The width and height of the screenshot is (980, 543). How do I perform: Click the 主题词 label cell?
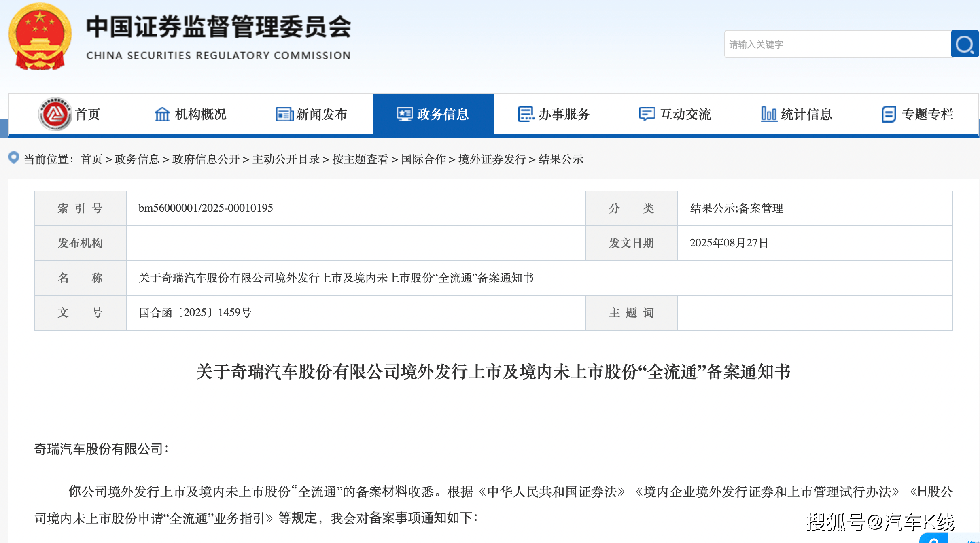pyautogui.click(x=631, y=312)
